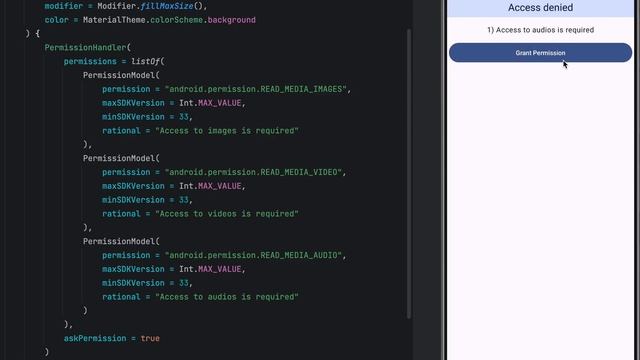The height and width of the screenshot is (360, 640).
Task: Click the 'Access denied' header text
Action: click(540, 7)
